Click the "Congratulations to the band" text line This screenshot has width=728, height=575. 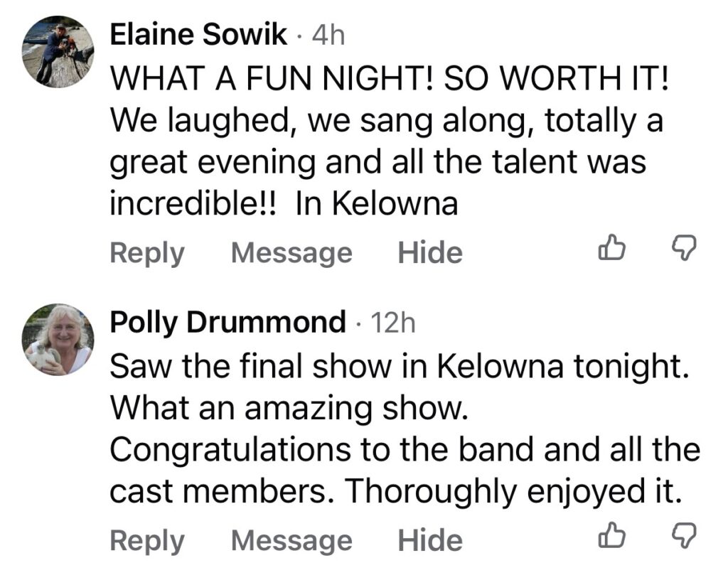click(x=405, y=449)
